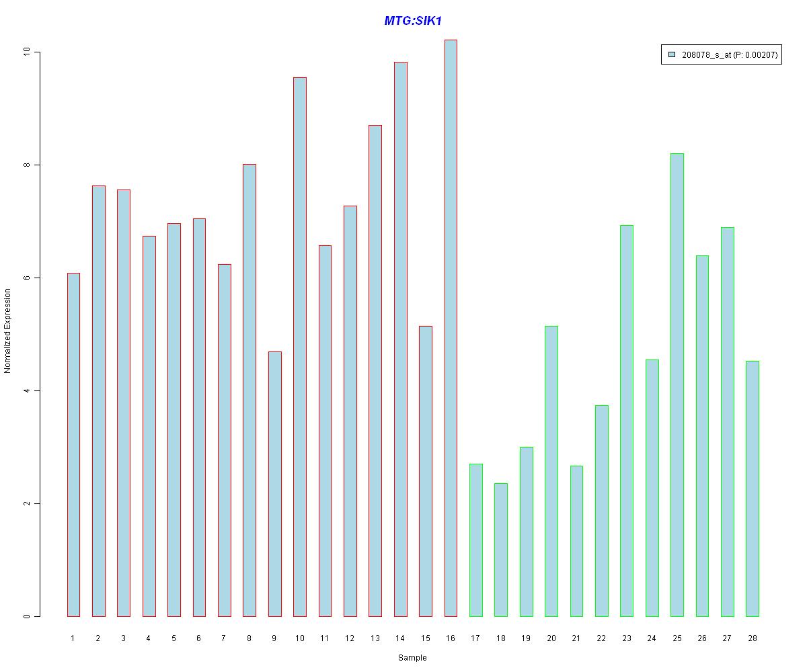Select the bar for sample 15

coord(426,471)
